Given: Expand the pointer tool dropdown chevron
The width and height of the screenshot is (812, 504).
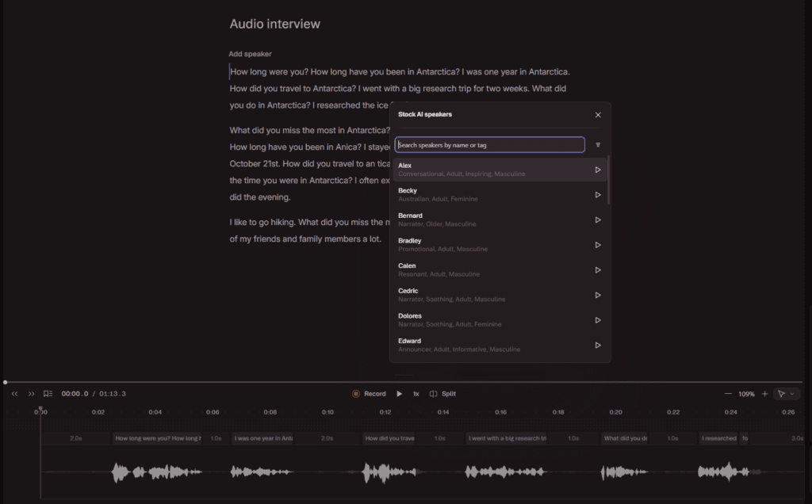Looking at the screenshot, I should pos(793,393).
